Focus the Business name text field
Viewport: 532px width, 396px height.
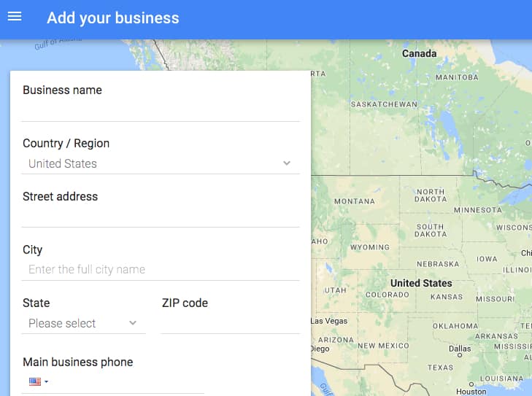click(x=161, y=111)
